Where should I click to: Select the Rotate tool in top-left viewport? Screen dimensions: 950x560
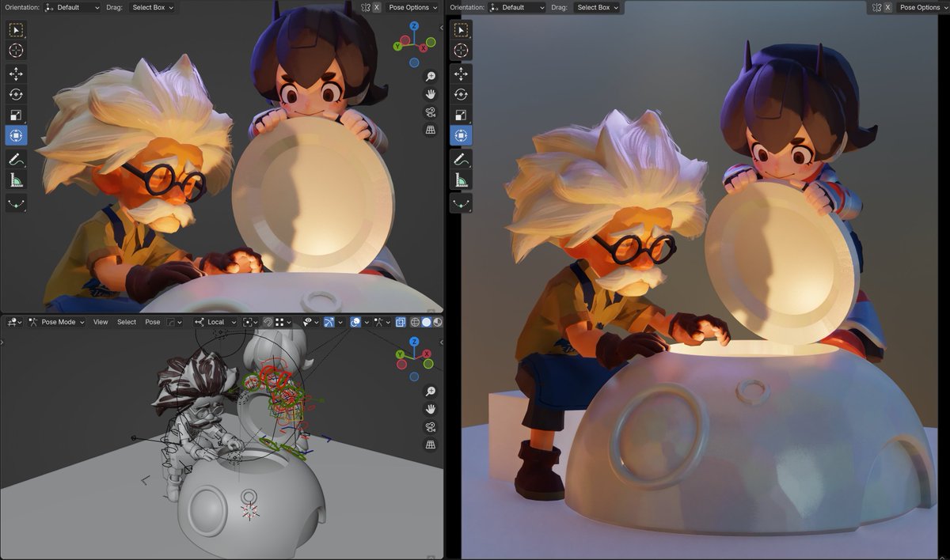tap(16, 94)
